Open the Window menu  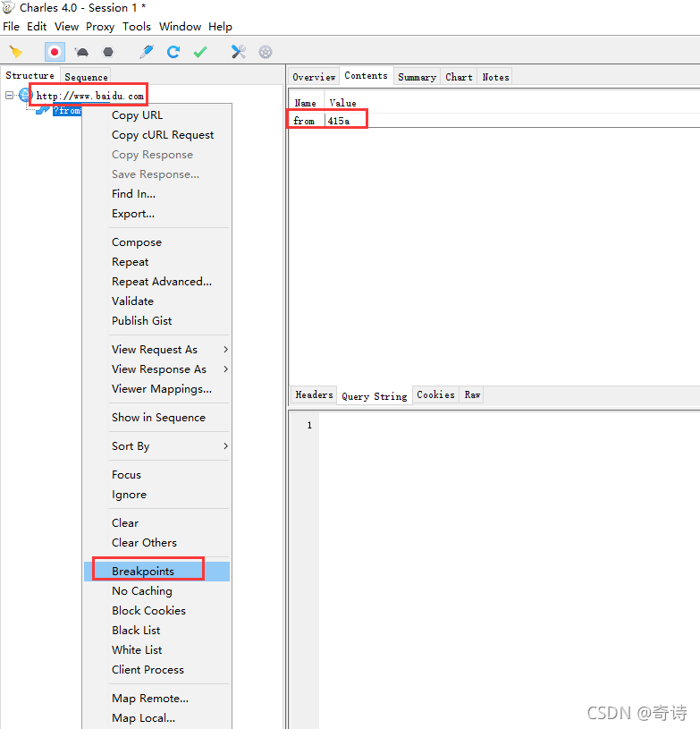pyautogui.click(x=180, y=27)
